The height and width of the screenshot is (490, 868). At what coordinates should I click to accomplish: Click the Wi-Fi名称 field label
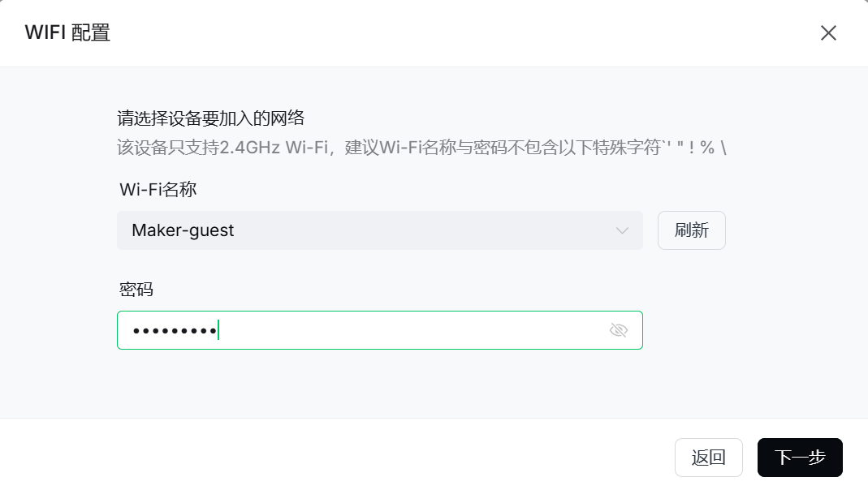point(158,190)
